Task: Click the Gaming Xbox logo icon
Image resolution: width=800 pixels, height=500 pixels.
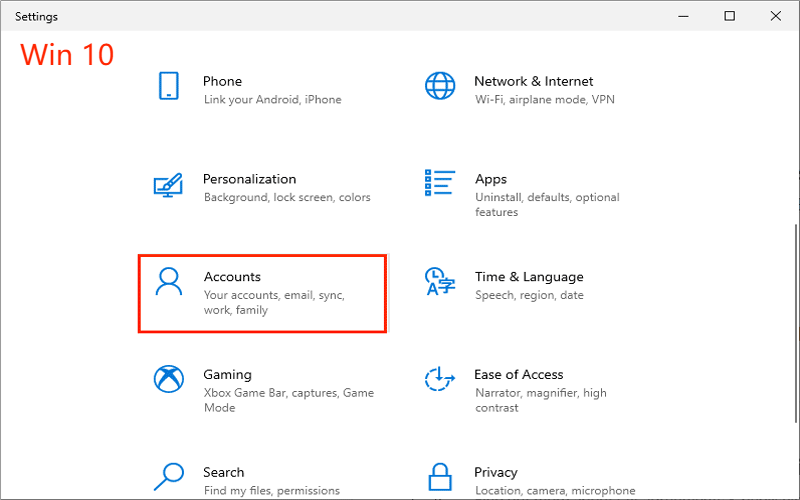Action: pyautogui.click(x=169, y=379)
